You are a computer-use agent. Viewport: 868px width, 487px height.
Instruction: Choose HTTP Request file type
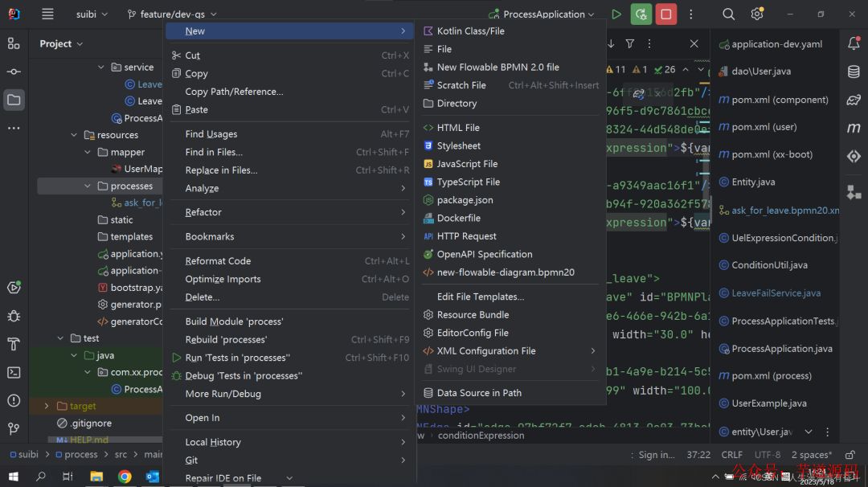point(510,235)
